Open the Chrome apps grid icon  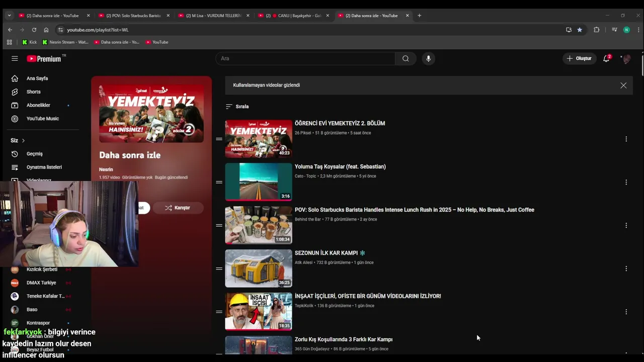[9, 42]
